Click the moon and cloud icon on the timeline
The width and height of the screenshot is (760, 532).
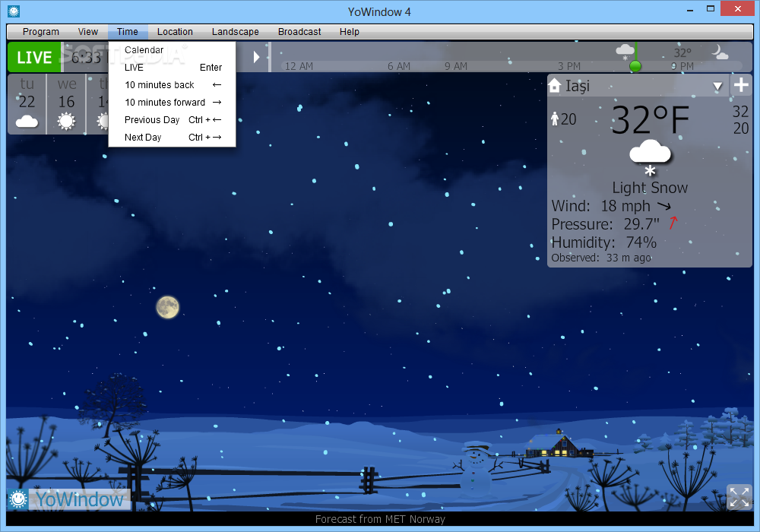coord(719,52)
